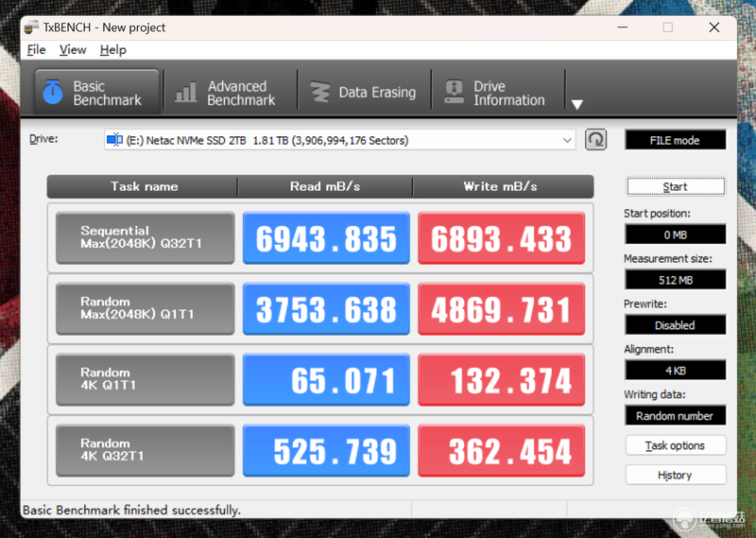The image size is (756, 538).
Task: Close the TxBENCH window
Action: 714,27
